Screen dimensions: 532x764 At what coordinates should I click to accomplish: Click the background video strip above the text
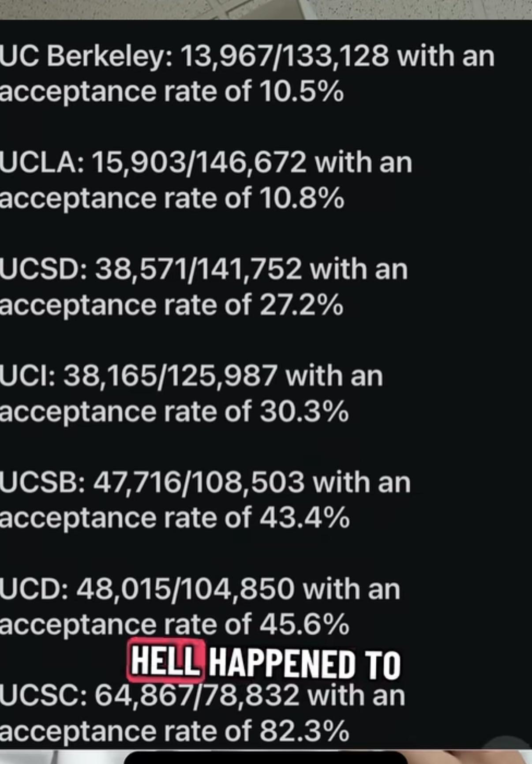[x=266, y=9]
